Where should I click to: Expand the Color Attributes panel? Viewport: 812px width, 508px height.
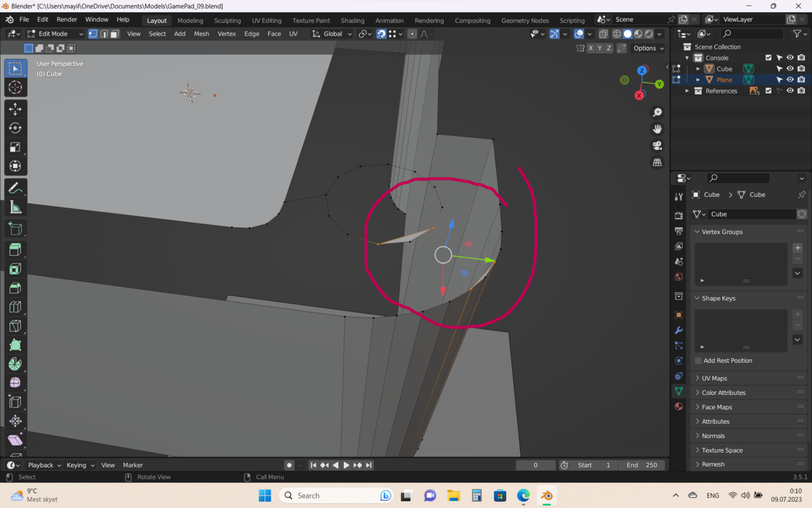tap(723, 393)
